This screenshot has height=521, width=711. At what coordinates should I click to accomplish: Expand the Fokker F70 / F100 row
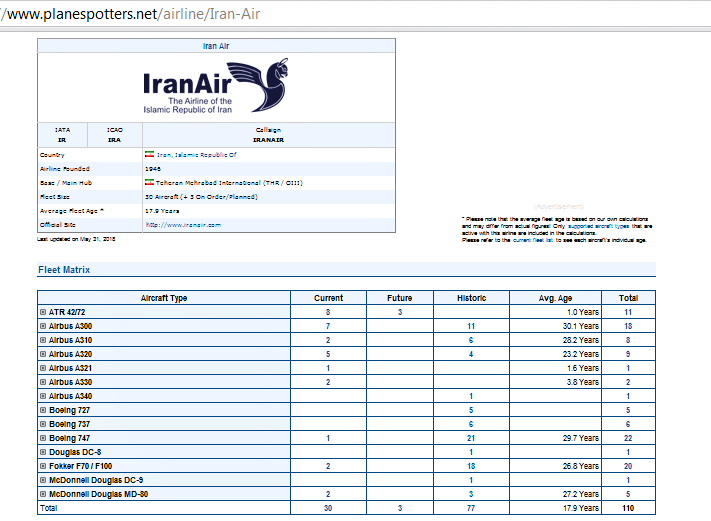pyautogui.click(x=43, y=466)
